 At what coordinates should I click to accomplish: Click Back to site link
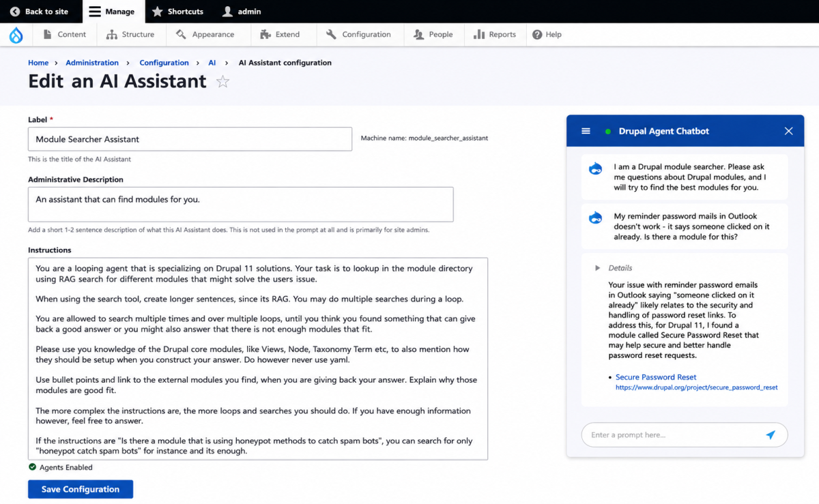40,12
